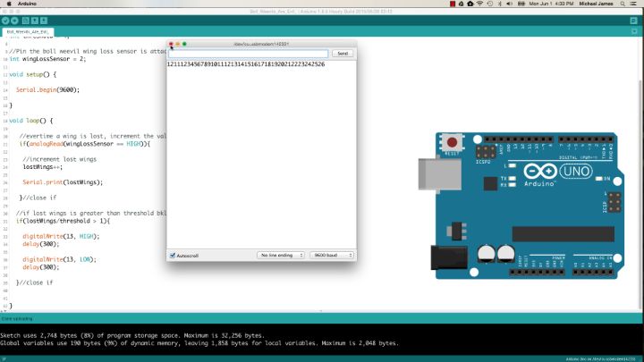
Task: Open the Time Machine menu icon
Action: (x=490, y=4)
